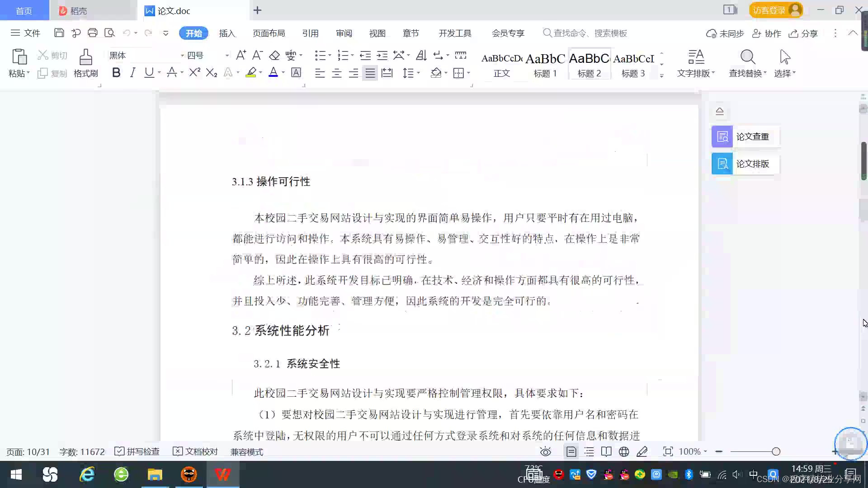The image size is (868, 488).
Task: Open the print preview icon
Action: coord(109,33)
